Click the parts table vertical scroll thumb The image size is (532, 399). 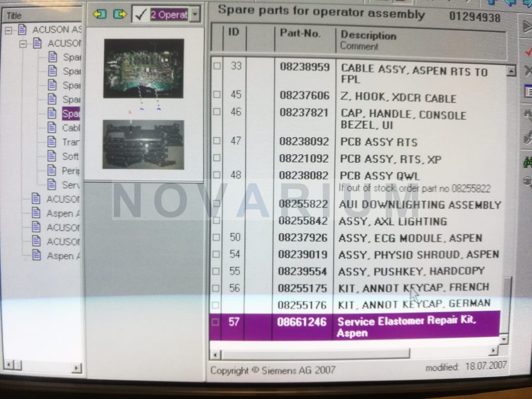click(507, 304)
